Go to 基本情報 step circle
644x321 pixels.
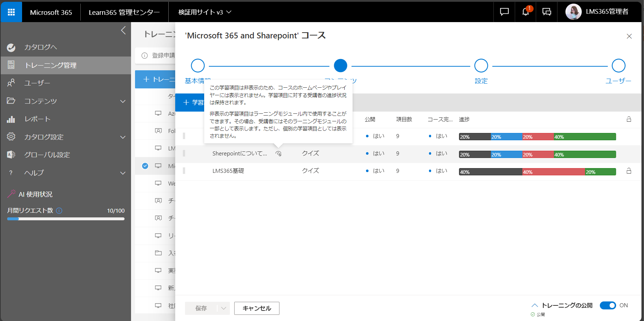198,66
